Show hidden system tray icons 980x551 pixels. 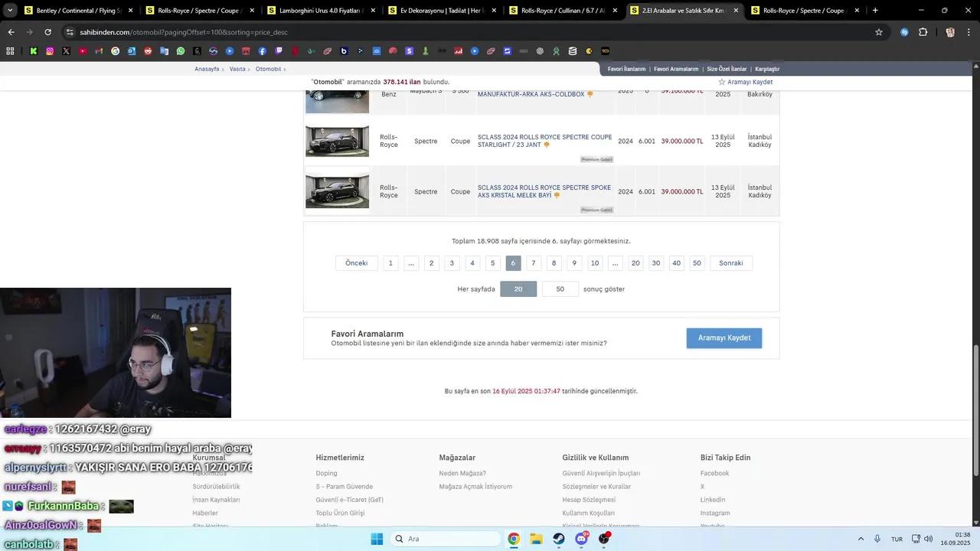click(x=861, y=539)
